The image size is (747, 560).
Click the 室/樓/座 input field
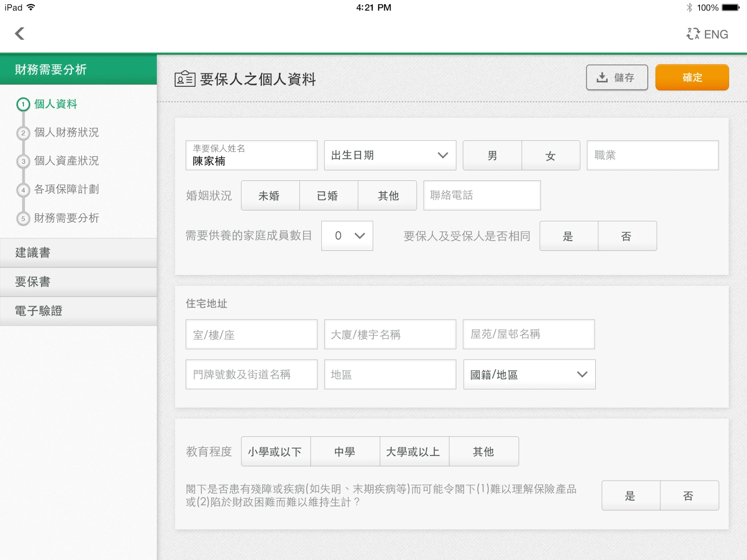pos(252,334)
